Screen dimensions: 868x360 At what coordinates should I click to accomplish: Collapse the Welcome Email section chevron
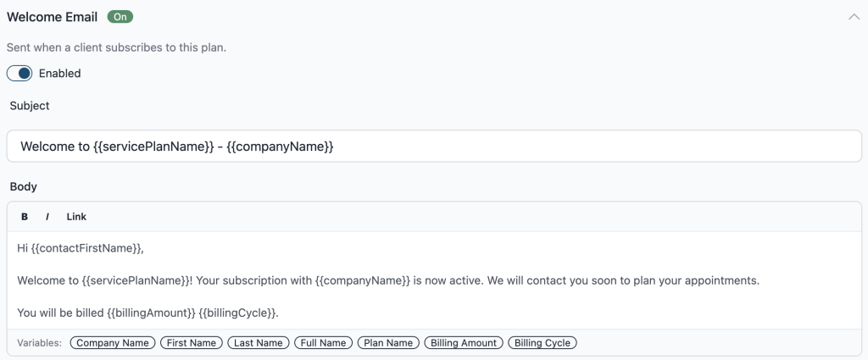click(854, 17)
